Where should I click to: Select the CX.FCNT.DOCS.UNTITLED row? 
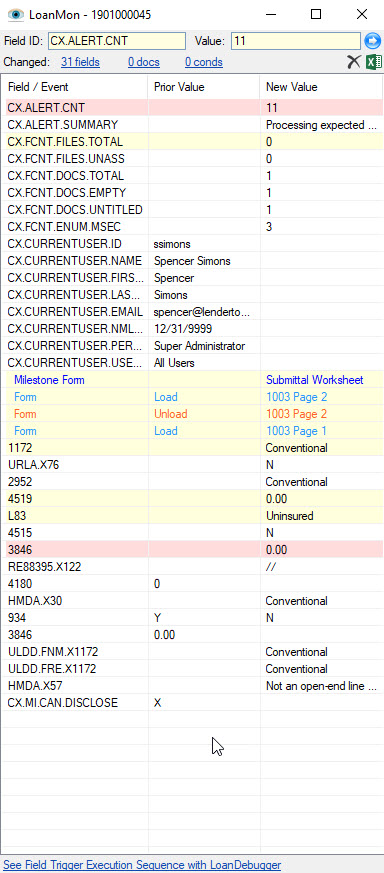[x=192, y=210]
